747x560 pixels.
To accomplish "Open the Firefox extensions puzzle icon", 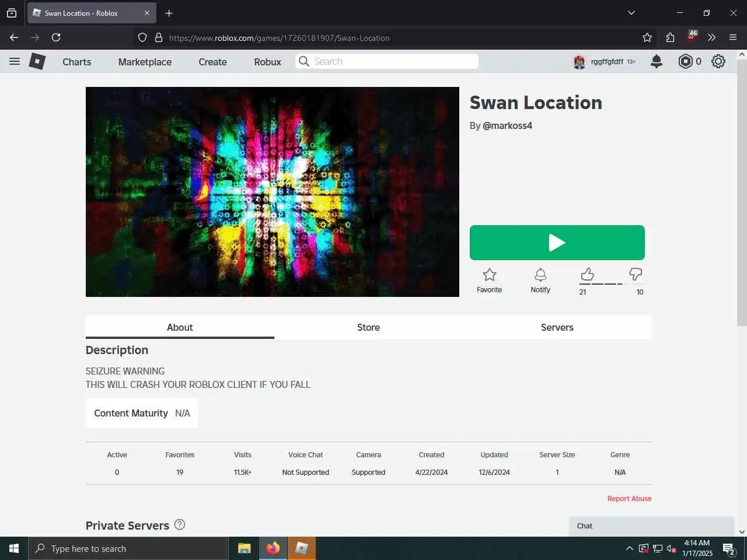I will tap(670, 37).
